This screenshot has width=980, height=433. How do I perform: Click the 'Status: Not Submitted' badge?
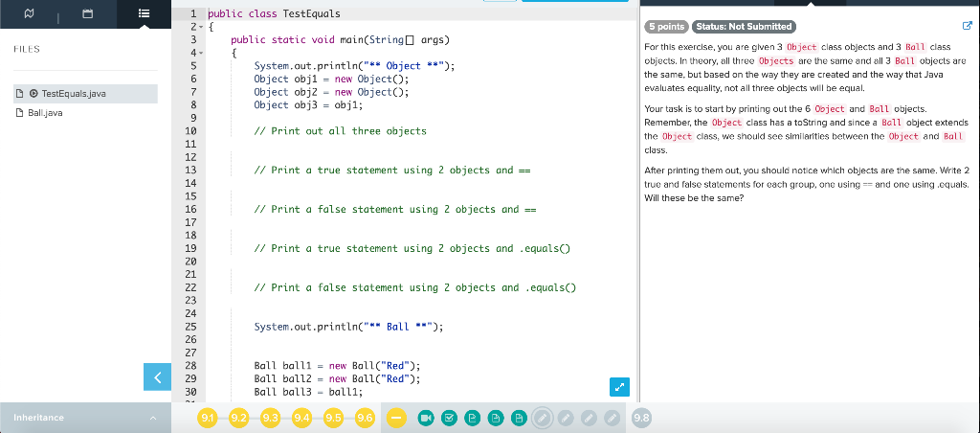click(744, 26)
